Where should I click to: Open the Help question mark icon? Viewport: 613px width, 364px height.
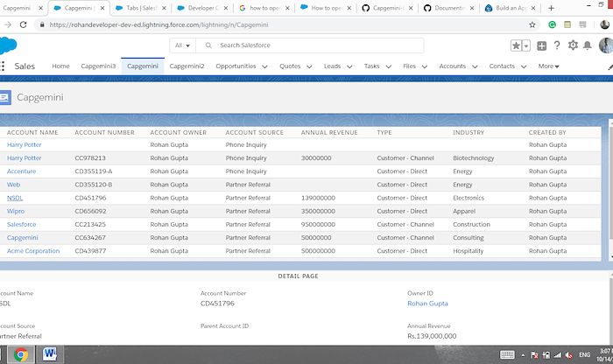point(557,45)
